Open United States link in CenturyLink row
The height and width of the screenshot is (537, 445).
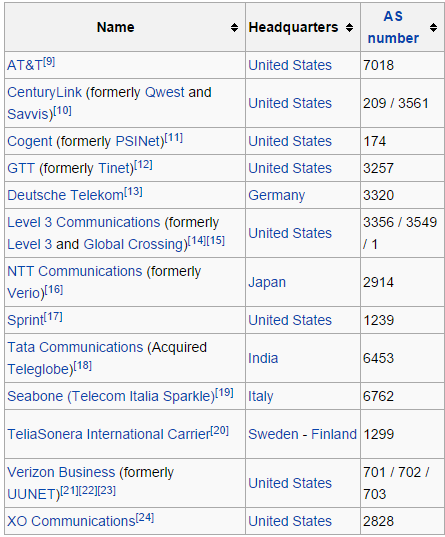tap(290, 103)
